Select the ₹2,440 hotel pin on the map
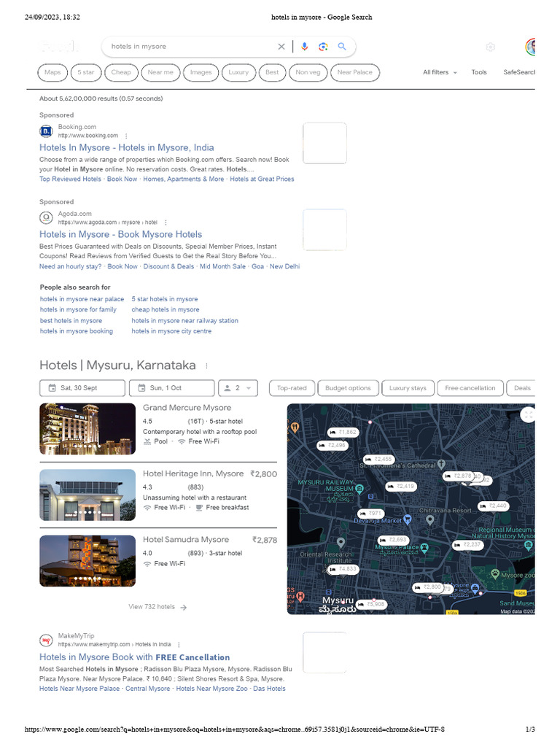560x747 pixels. 494,506
